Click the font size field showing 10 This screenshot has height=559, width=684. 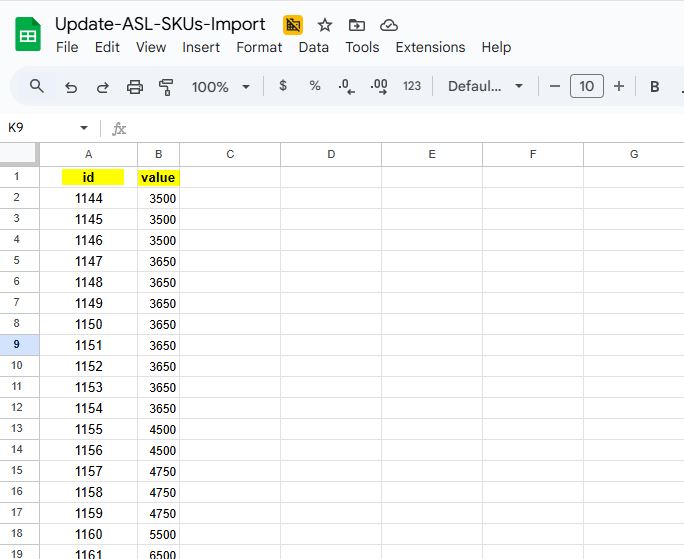(587, 86)
